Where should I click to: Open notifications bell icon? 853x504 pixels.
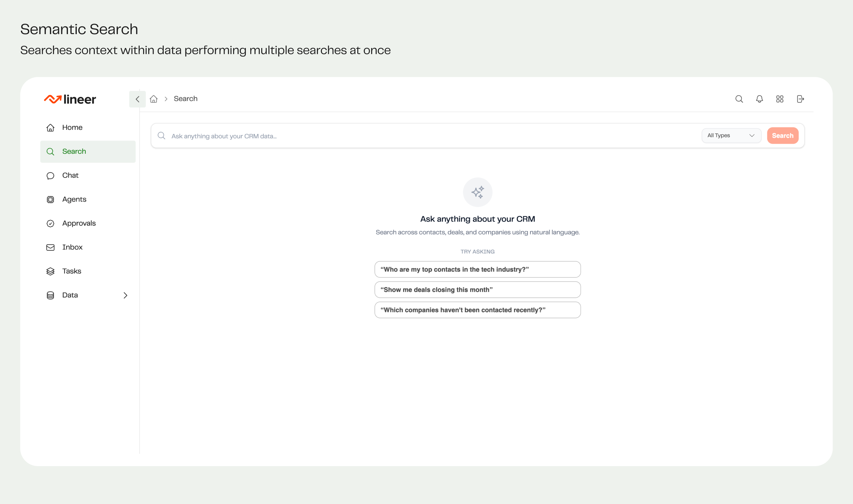coord(759,99)
